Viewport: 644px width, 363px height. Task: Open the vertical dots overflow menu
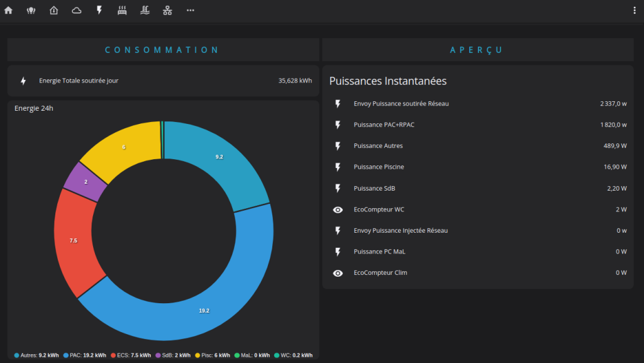pyautogui.click(x=634, y=11)
